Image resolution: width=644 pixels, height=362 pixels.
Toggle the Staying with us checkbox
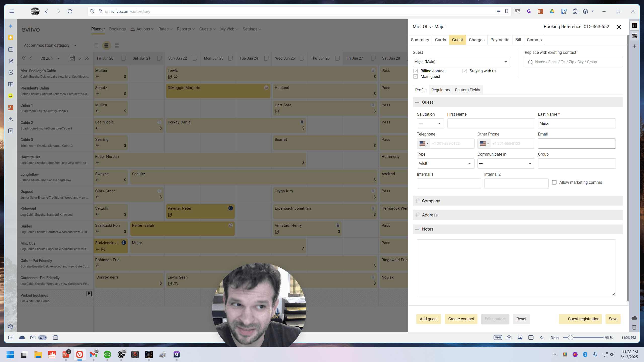pos(465,71)
